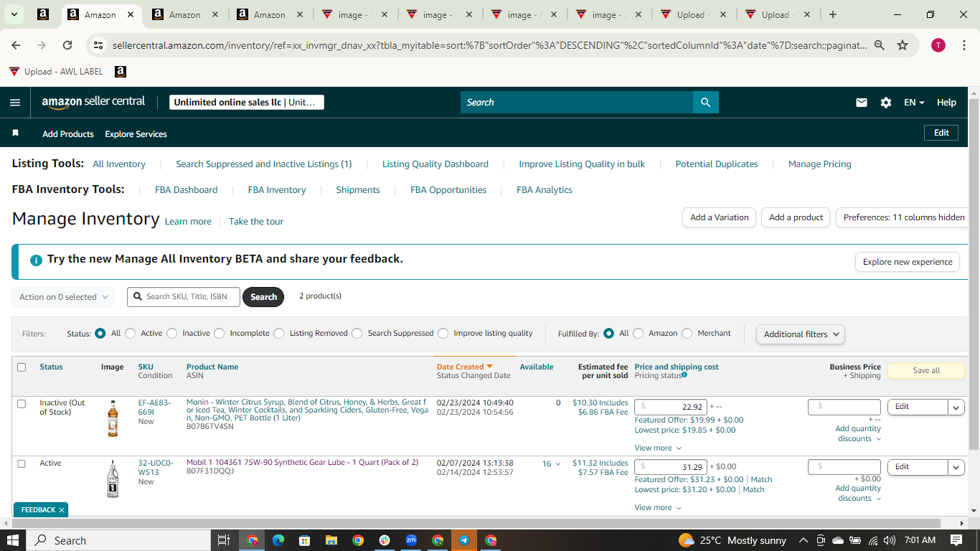980x551 pixels.
Task: Click the Add a Variation button
Action: pyautogui.click(x=719, y=217)
